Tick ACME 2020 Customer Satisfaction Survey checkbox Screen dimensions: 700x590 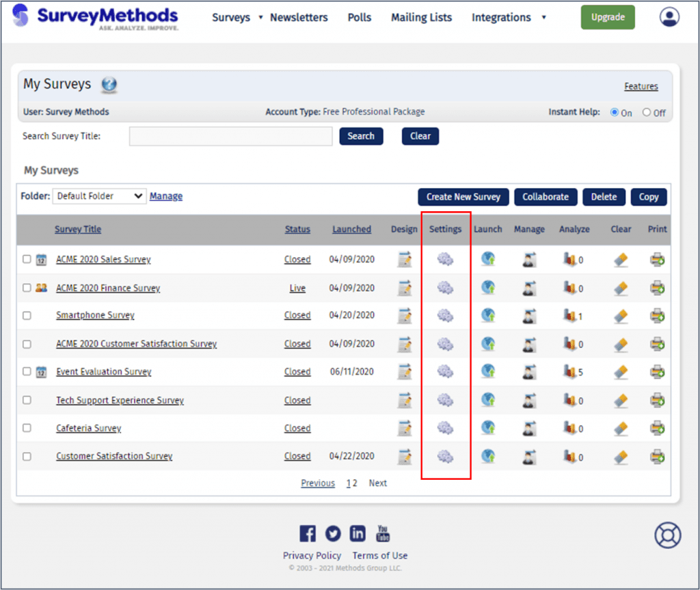point(27,345)
